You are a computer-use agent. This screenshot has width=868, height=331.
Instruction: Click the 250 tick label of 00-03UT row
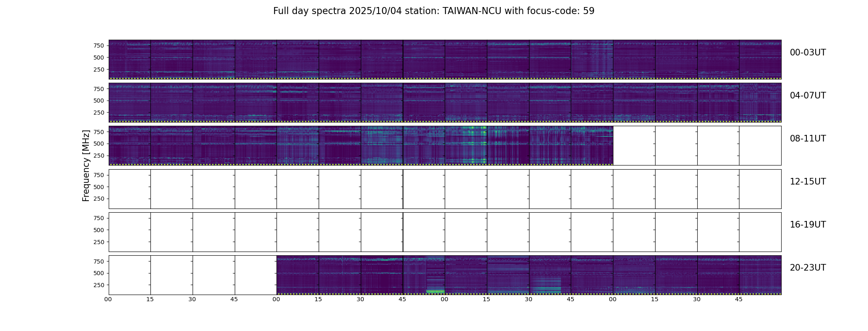(99, 70)
